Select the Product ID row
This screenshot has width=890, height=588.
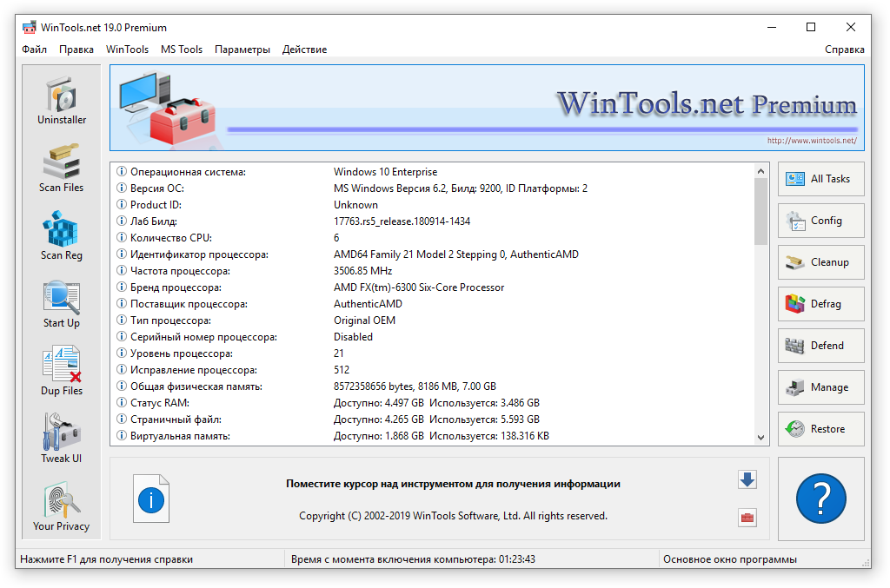434,205
